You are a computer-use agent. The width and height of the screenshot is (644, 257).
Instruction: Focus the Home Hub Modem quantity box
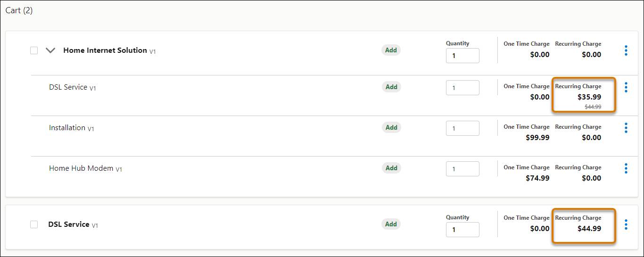[462, 169]
